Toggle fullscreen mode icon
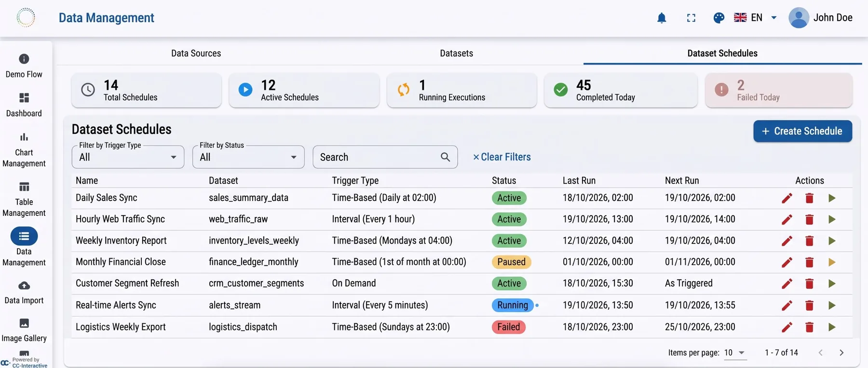The width and height of the screenshot is (868, 368). 691,18
